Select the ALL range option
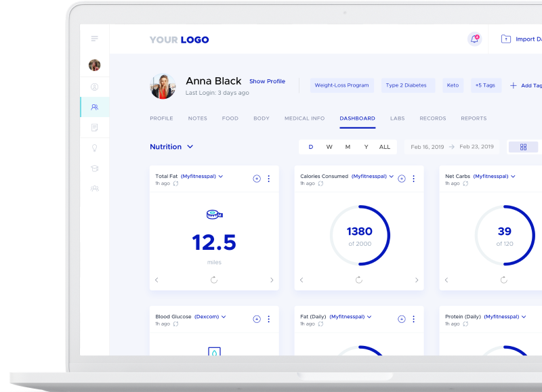 (385, 147)
